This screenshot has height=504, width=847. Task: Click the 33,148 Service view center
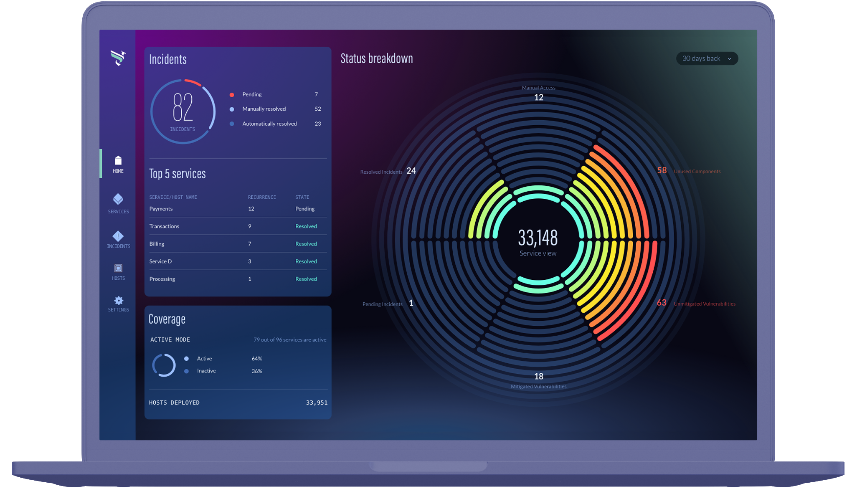click(538, 242)
